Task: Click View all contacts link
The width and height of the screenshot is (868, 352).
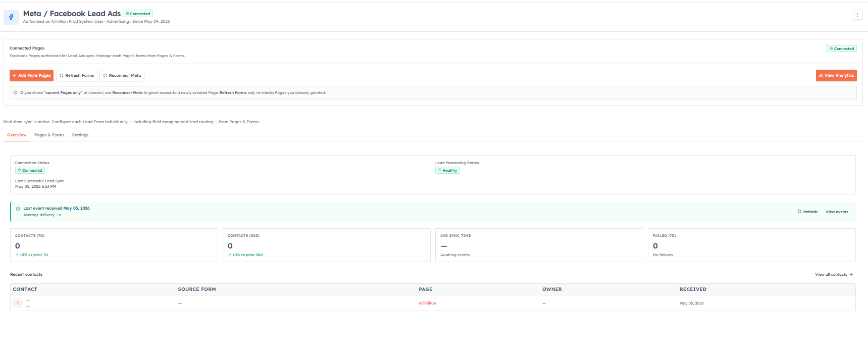Action: [834, 274]
